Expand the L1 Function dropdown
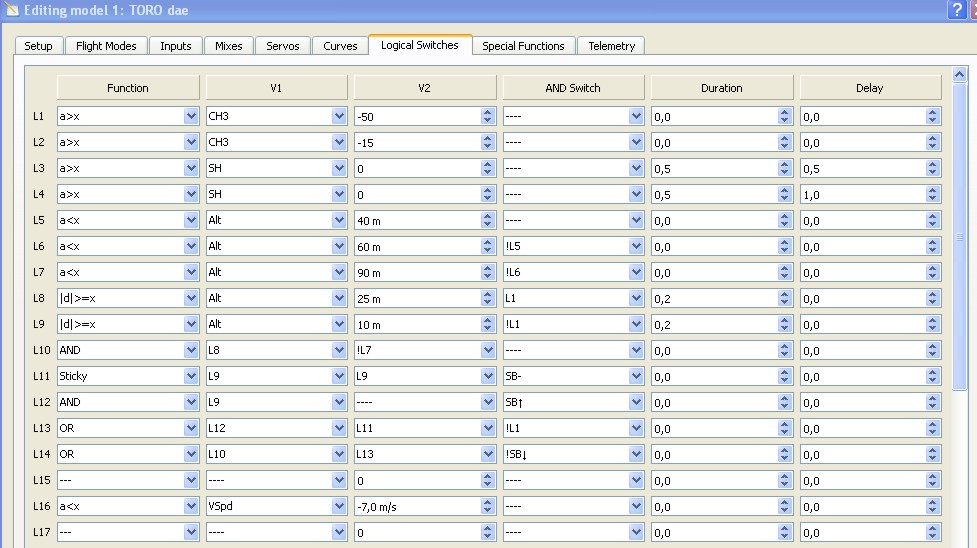The height and width of the screenshot is (548, 977). [191, 117]
